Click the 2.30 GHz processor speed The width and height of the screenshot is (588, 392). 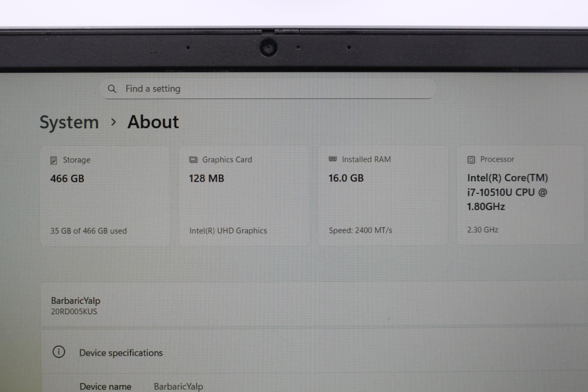(483, 230)
